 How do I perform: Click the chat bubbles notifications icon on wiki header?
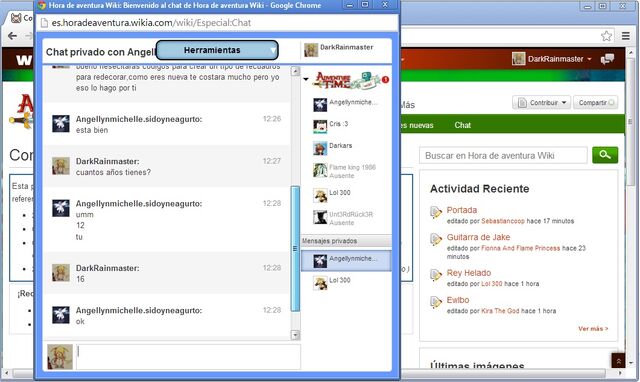607,59
